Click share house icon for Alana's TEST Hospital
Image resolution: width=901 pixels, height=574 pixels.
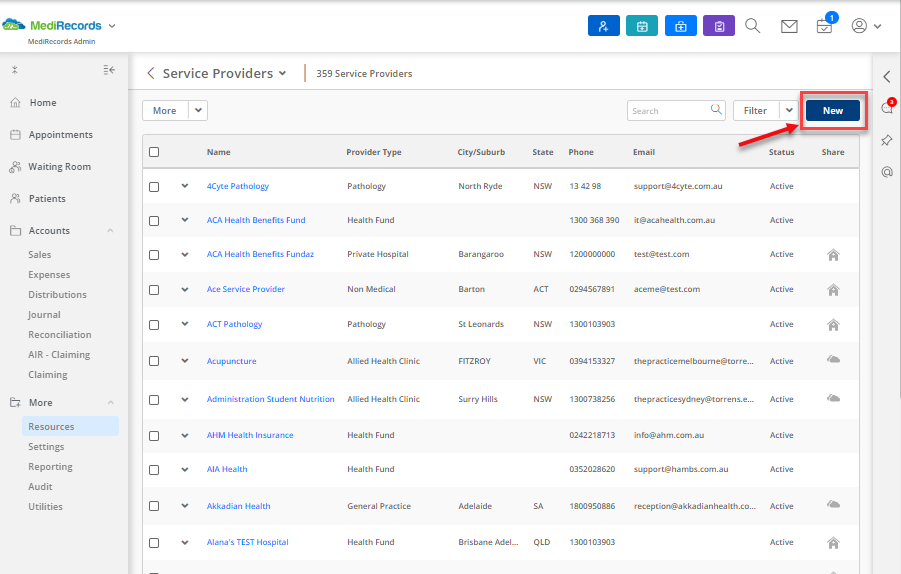(x=833, y=542)
